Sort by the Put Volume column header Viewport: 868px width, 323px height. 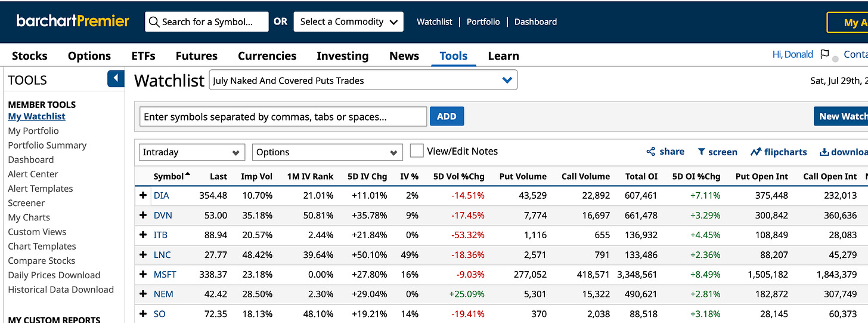click(x=523, y=176)
